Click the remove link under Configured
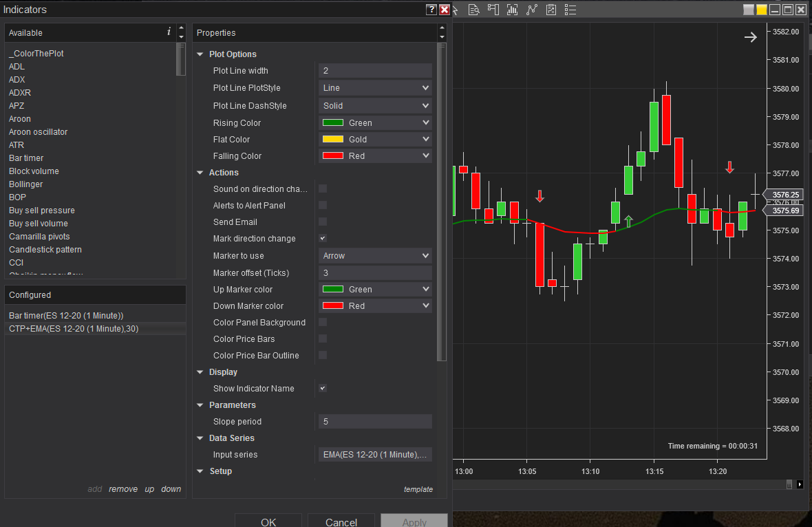 (123, 488)
